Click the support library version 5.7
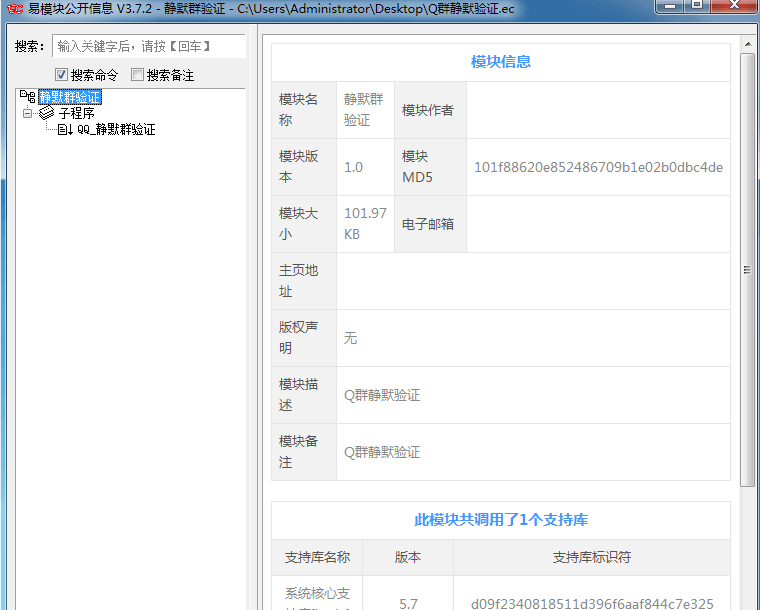The height and width of the screenshot is (610, 760). point(408,604)
